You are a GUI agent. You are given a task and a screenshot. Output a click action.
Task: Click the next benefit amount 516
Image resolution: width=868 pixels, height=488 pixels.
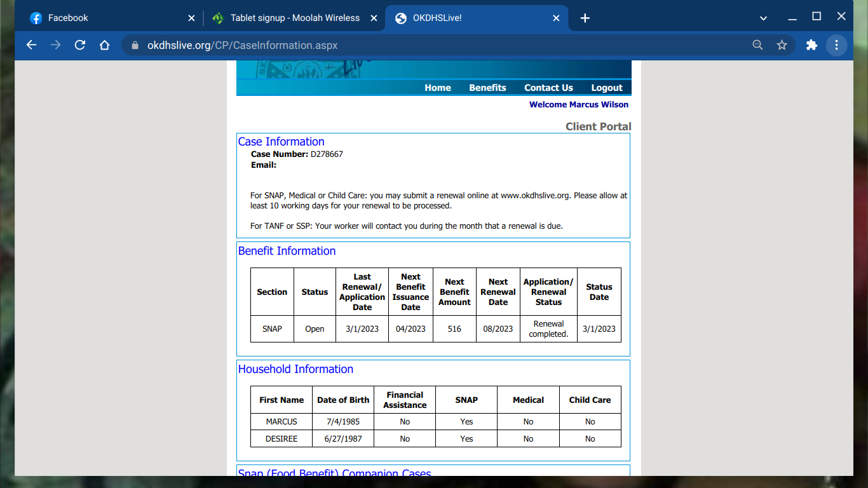(454, 329)
